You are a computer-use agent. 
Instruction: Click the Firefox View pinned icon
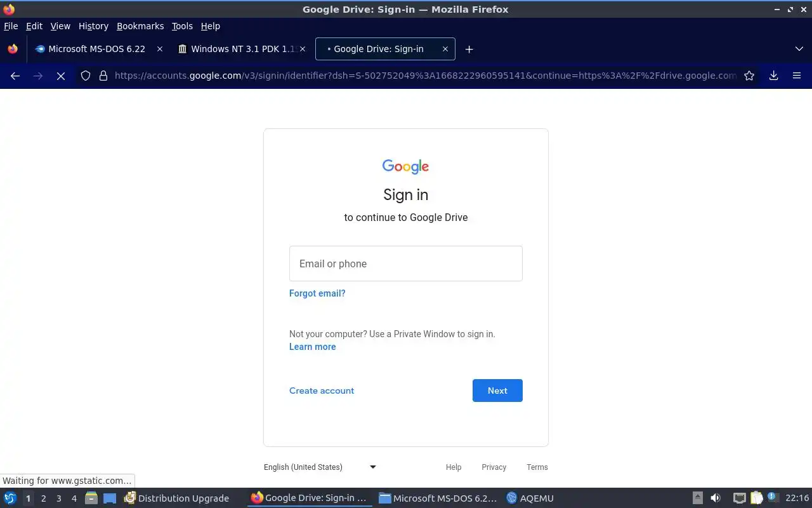tap(13, 49)
